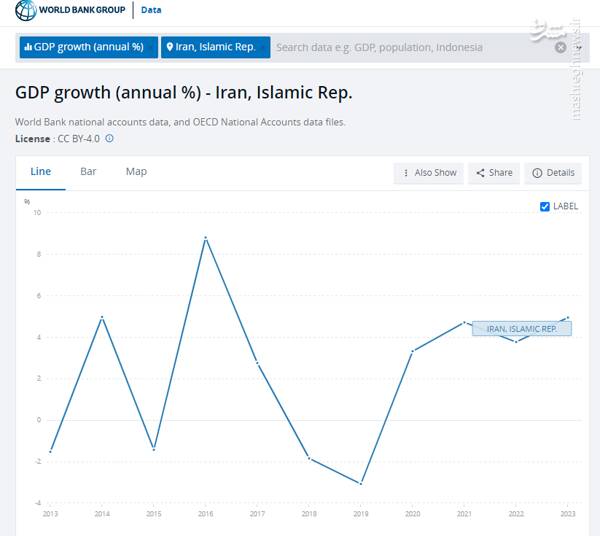Open the Data link in the header
The height and width of the screenshot is (536, 600).
point(150,11)
